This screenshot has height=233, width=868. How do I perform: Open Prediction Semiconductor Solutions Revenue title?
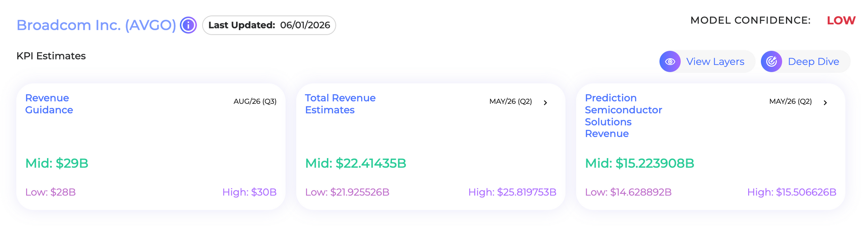tap(623, 116)
